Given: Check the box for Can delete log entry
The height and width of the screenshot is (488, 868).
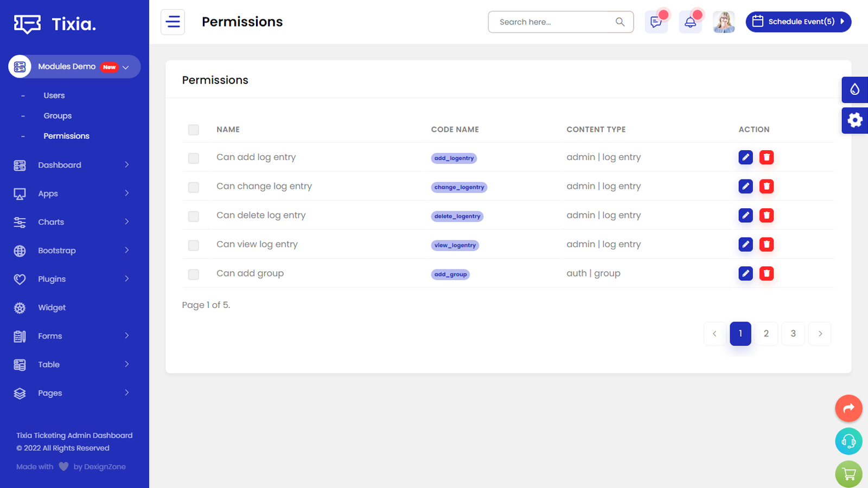Looking at the screenshot, I should 194,216.
